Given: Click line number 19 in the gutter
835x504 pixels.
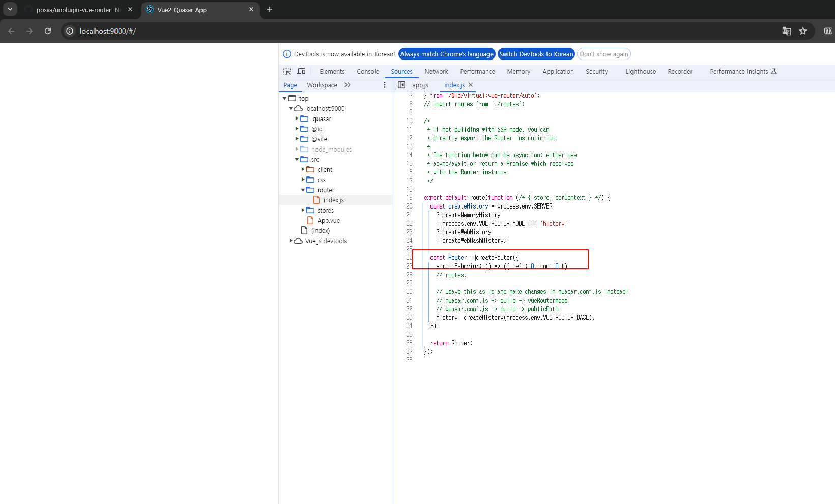Looking at the screenshot, I should (x=409, y=198).
